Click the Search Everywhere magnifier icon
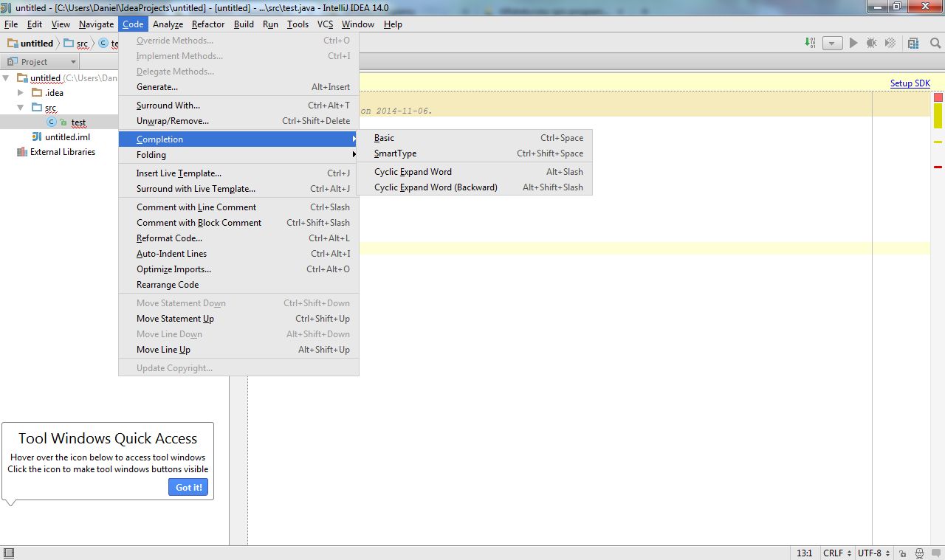Screen dimensions: 945x560 tap(935, 43)
